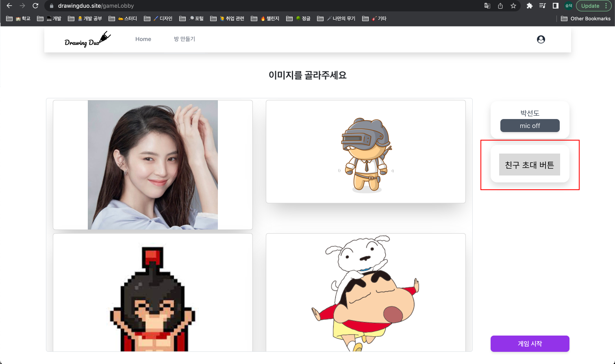Open the Drawing Duo user account icon
The height and width of the screenshot is (364, 615).
coord(541,39)
